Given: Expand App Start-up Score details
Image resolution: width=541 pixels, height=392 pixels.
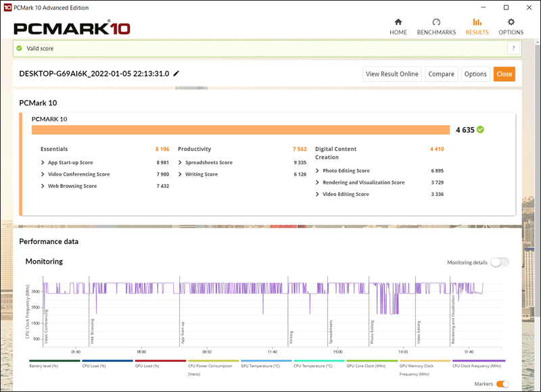Looking at the screenshot, I should (x=43, y=162).
